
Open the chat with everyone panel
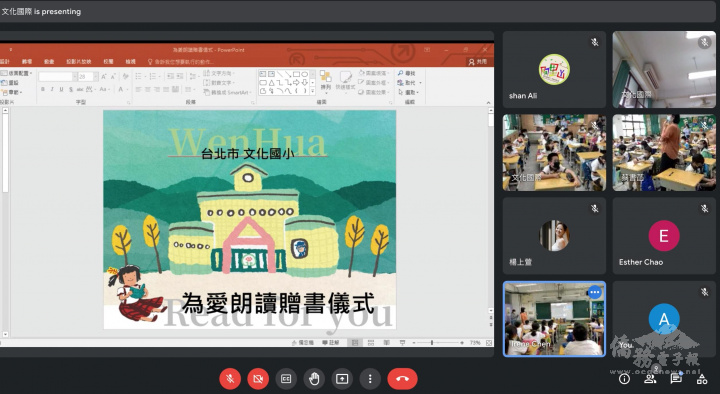(x=675, y=379)
